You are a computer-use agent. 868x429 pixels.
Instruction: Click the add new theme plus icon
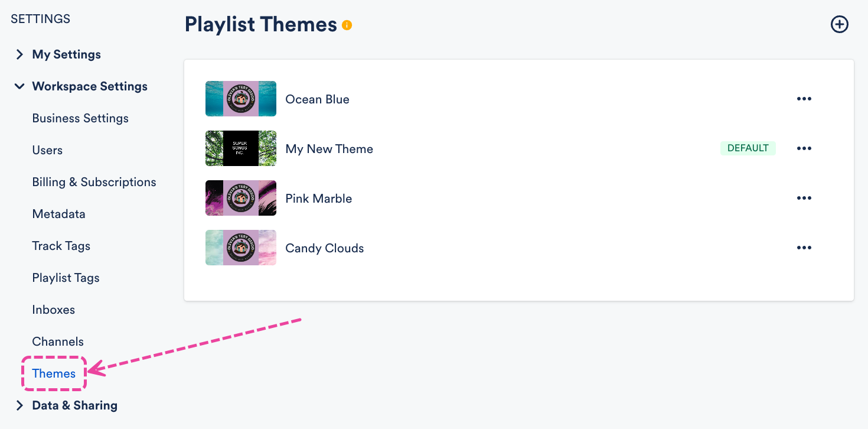[x=839, y=24]
